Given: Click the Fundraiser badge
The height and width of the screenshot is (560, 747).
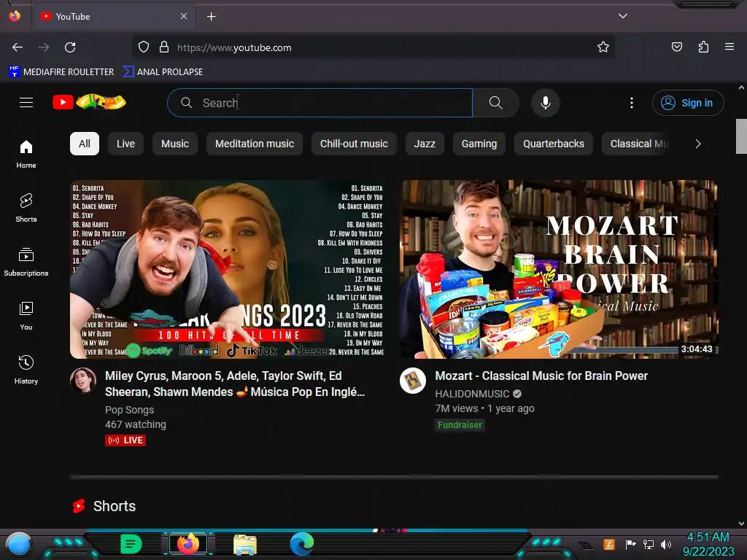Looking at the screenshot, I should tap(460, 425).
